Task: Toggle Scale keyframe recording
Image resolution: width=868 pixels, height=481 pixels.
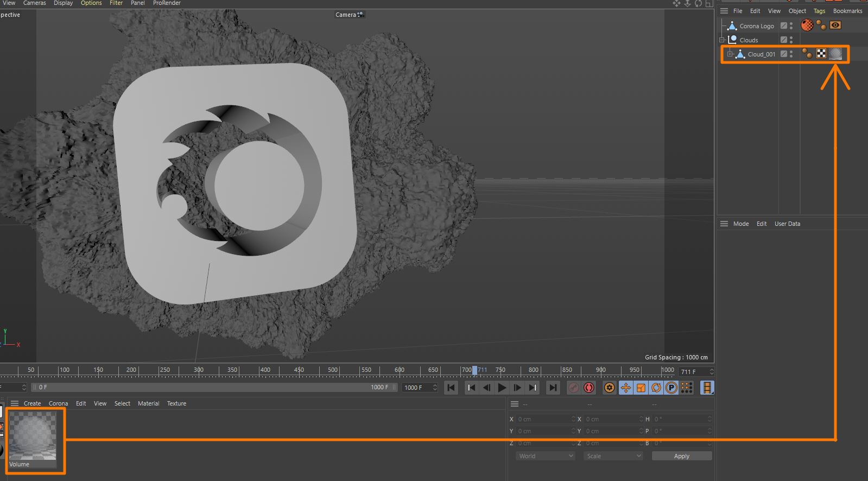Action: coord(641,388)
